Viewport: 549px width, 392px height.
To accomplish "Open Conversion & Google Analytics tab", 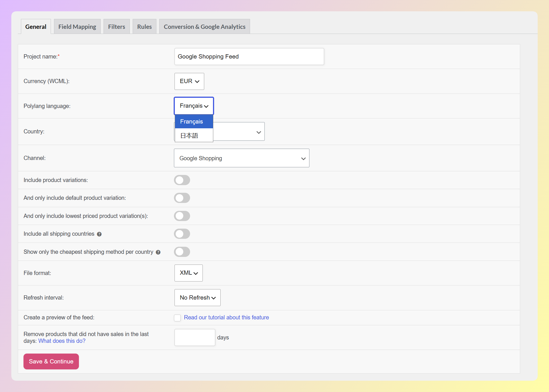I will [x=204, y=27].
